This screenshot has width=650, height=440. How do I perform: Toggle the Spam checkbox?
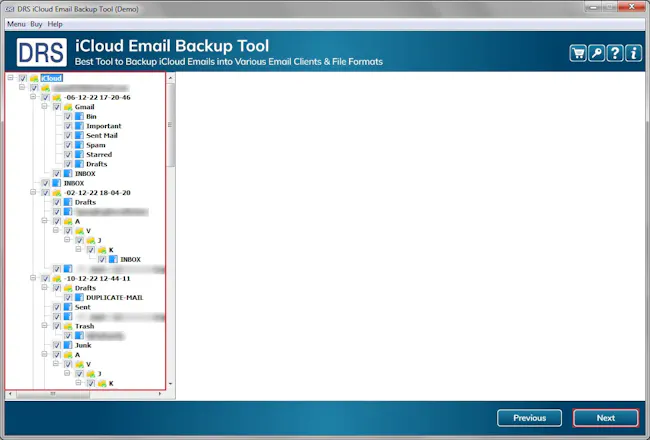pyautogui.click(x=68, y=145)
